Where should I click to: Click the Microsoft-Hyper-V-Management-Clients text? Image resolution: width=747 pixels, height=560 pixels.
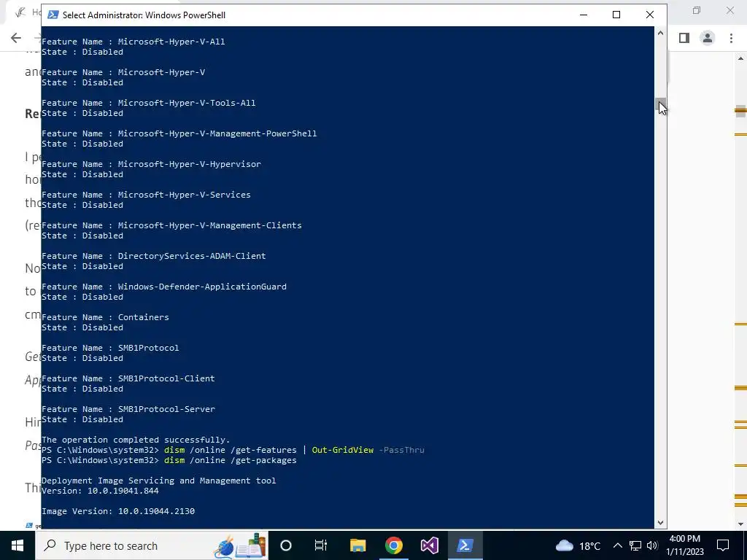(x=209, y=225)
